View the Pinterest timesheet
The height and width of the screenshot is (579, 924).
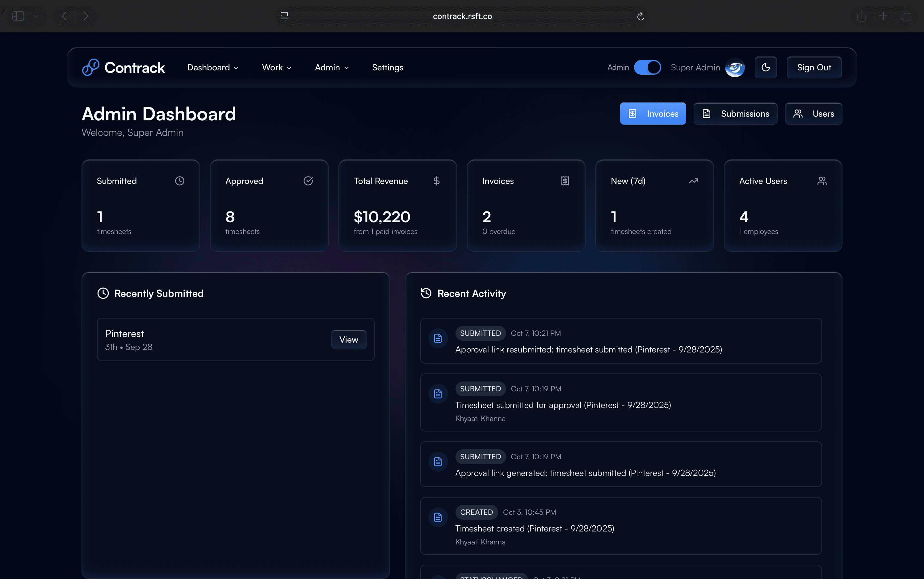[x=348, y=340]
